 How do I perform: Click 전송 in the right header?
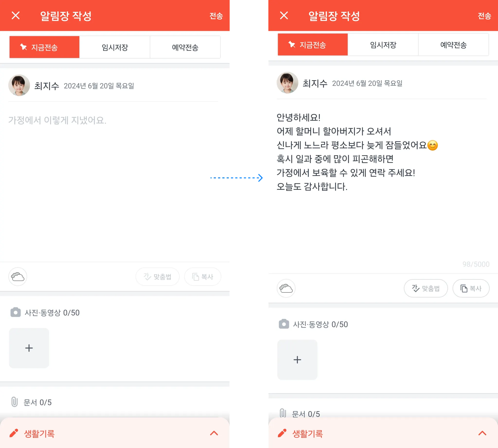(x=484, y=16)
